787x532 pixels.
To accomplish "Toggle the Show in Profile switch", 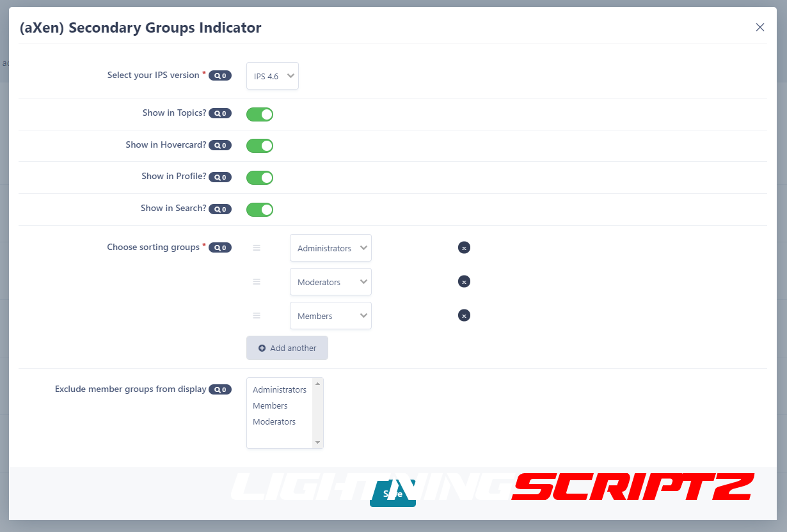I will (x=260, y=178).
